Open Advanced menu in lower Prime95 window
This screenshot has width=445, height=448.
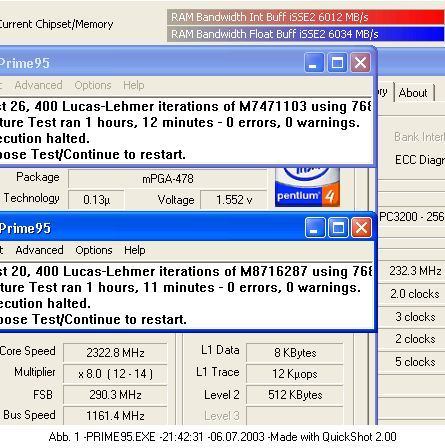39,250
